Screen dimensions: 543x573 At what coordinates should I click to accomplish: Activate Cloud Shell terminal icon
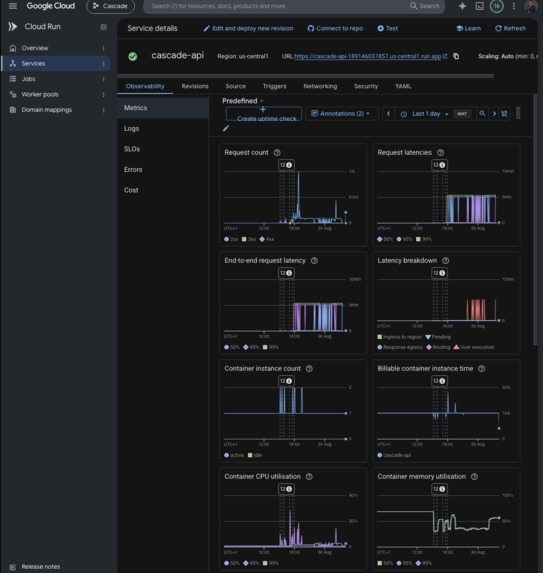tap(479, 6)
